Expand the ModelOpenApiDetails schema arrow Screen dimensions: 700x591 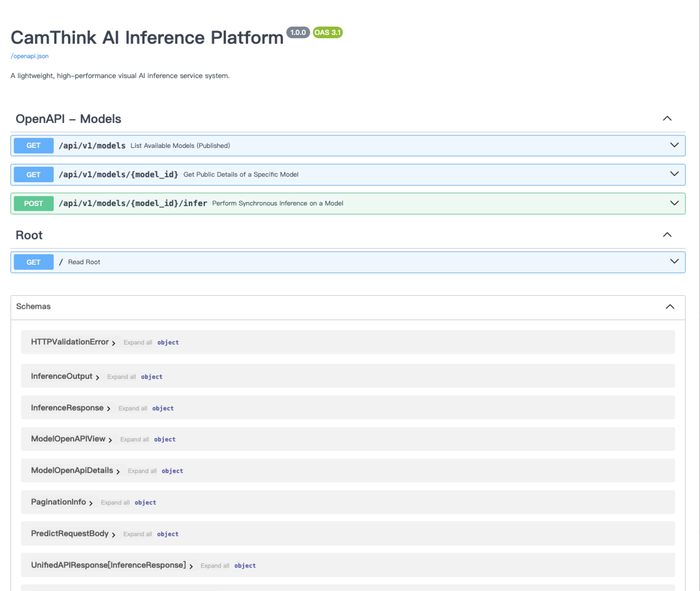[118, 472]
